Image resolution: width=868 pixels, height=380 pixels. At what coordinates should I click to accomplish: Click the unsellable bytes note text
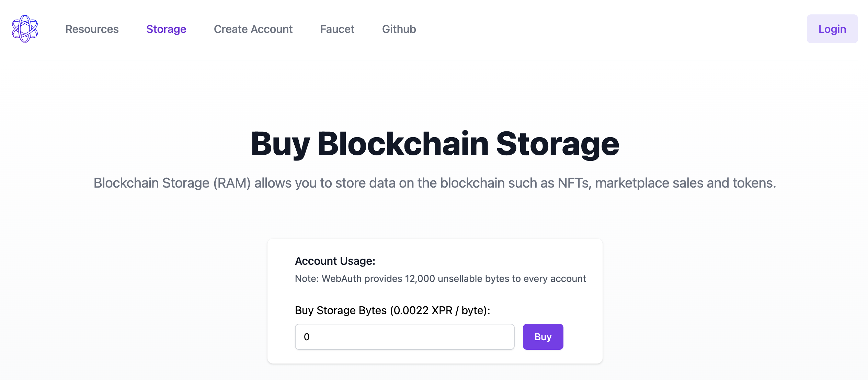(x=440, y=279)
